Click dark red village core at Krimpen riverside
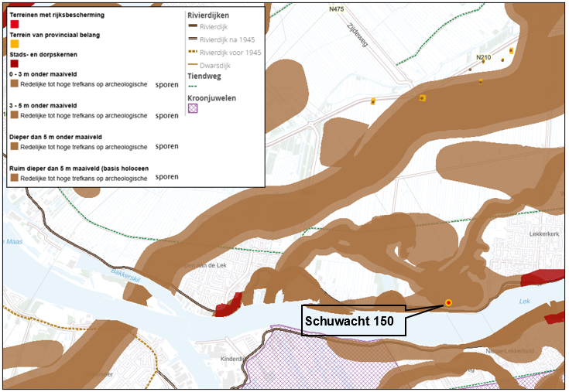Viewport: 569px width, 392px height. [x=228, y=305]
